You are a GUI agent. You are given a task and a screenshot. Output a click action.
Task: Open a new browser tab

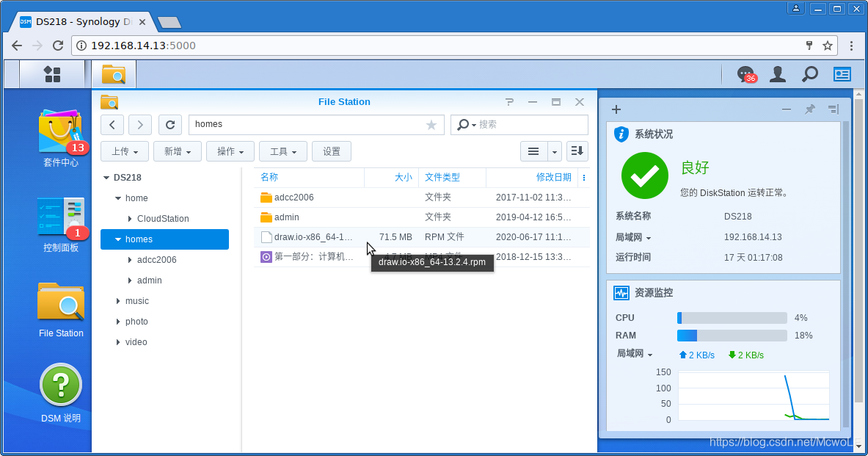169,23
